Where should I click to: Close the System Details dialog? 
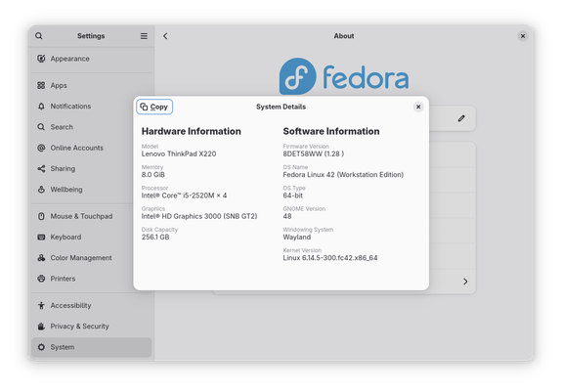click(x=418, y=107)
